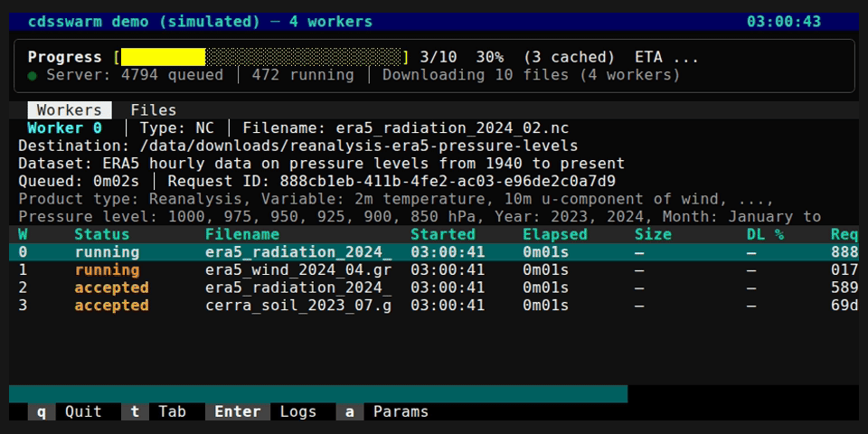Click the Req value 69d in worker 3 row

pos(844,306)
